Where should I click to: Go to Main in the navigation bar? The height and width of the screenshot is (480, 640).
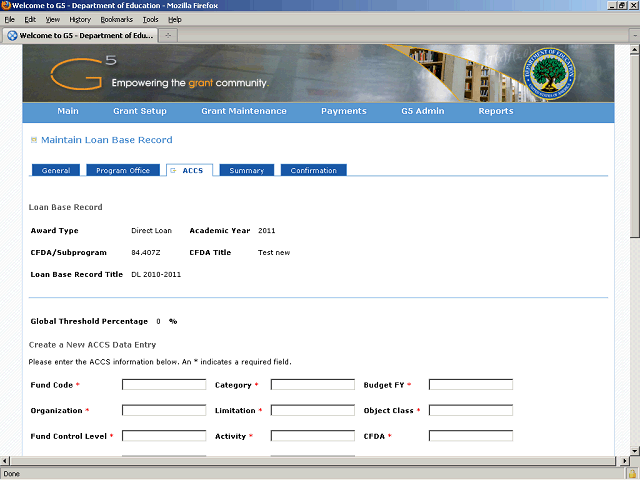coord(68,111)
